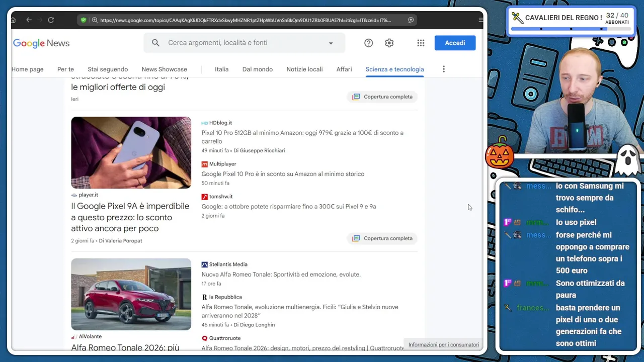Open 'Google Pixel 10 Pro è in sconto' article
644x362 pixels.
tap(283, 174)
